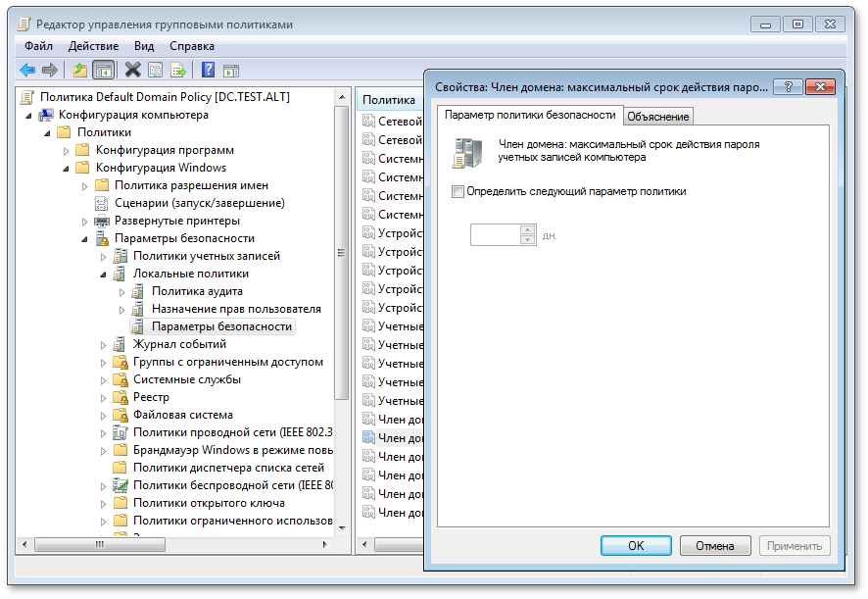Open the Действие menu
The image size is (868, 599).
[x=93, y=46]
